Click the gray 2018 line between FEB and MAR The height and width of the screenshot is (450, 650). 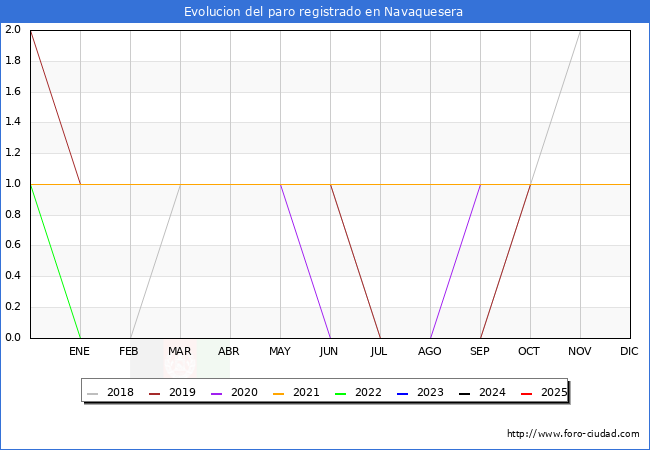[155, 261]
